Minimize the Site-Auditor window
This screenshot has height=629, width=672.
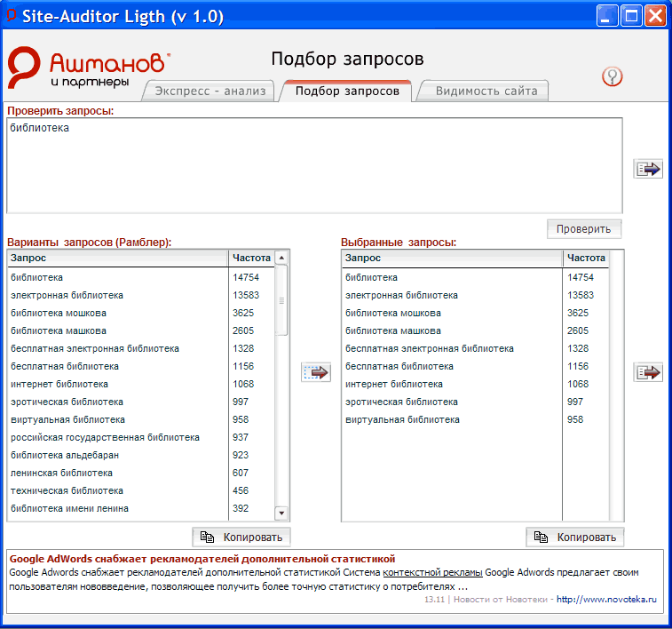pos(607,16)
